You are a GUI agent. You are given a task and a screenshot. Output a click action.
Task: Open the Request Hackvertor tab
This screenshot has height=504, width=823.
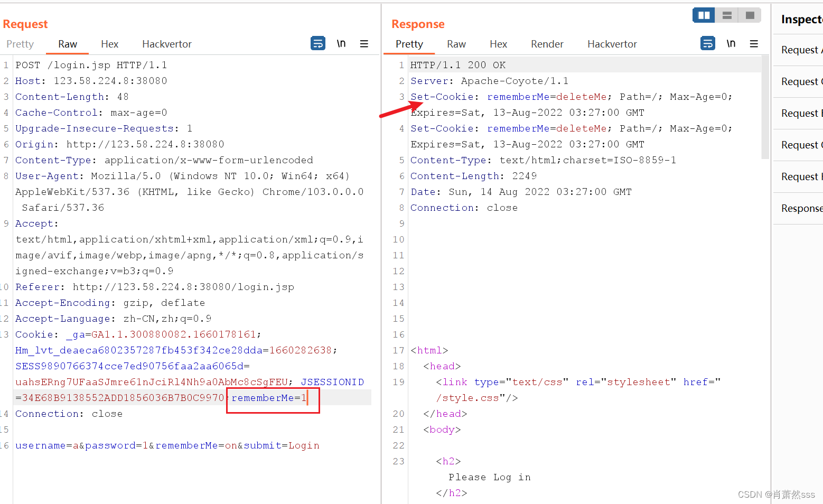tap(167, 44)
